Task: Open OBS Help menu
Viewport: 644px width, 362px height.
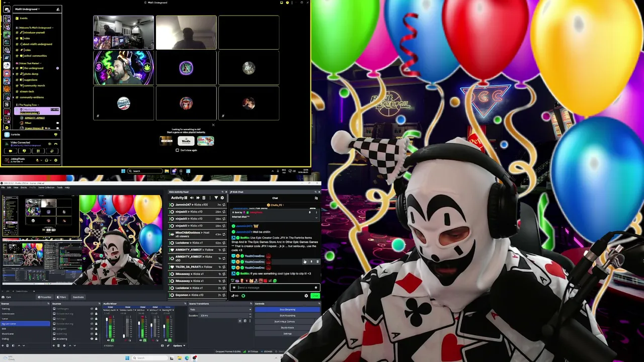Action: pos(67,188)
